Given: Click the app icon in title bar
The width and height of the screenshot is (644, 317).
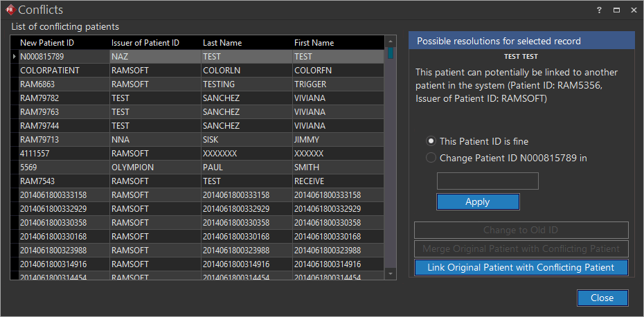Looking at the screenshot, I should (x=10, y=9).
